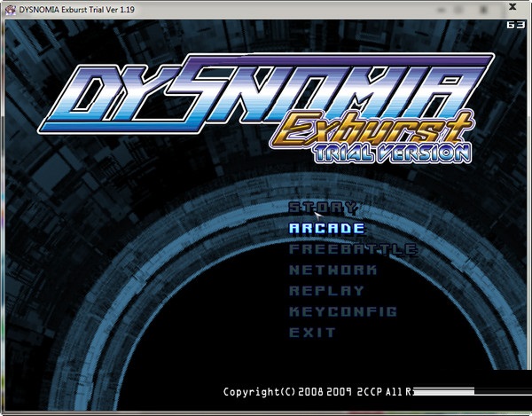This screenshot has width=532, height=416.
Task: Select EXIT to quit game
Action: point(312,333)
